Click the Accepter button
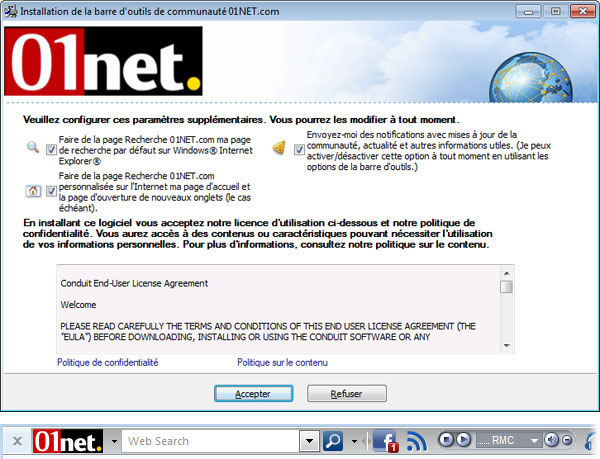Viewport: 600px width, 459px height. point(253,394)
